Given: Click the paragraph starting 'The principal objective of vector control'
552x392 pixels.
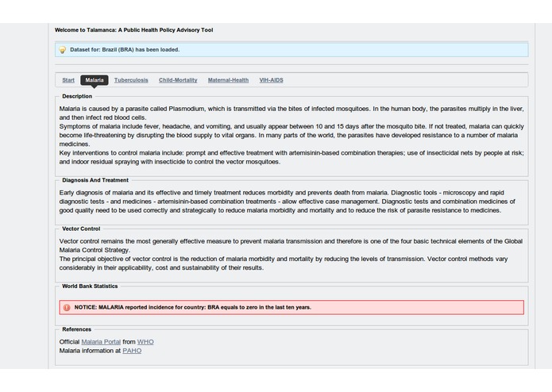Looking at the screenshot, I should coord(284,263).
